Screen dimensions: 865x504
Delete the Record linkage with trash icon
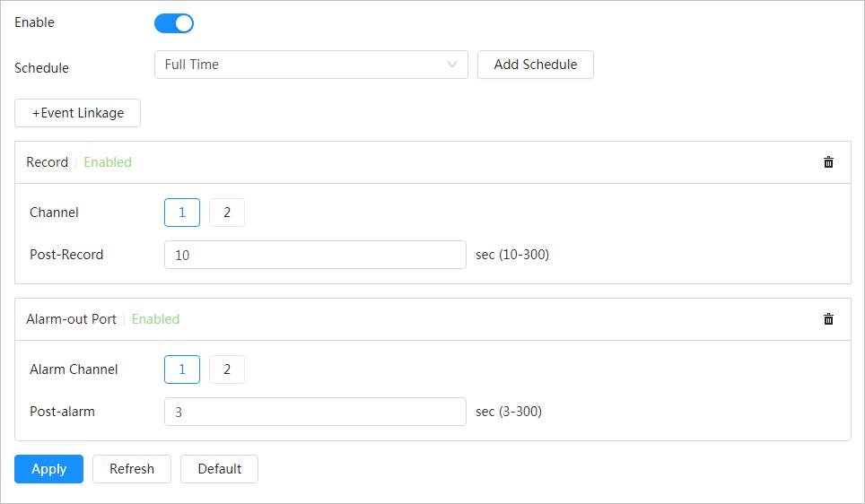point(828,162)
